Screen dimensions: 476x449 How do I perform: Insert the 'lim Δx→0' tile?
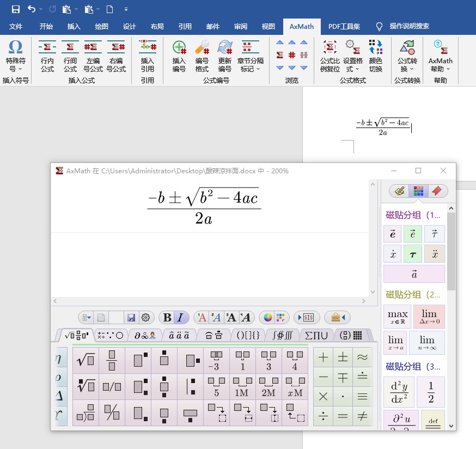coord(429,317)
